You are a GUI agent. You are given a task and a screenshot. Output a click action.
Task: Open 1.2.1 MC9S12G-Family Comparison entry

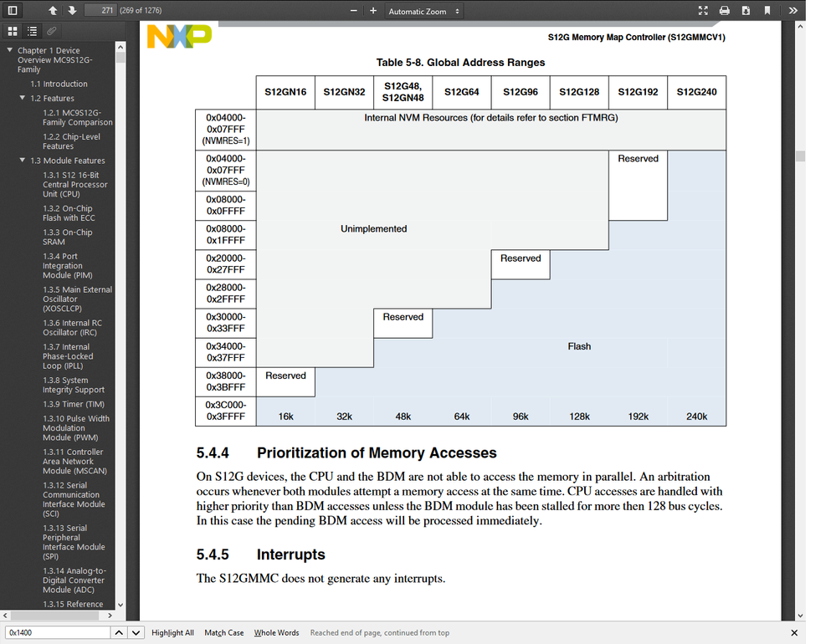[x=78, y=117]
